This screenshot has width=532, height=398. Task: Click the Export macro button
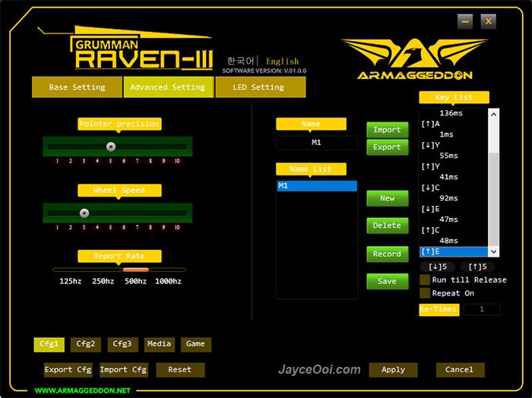(x=387, y=147)
